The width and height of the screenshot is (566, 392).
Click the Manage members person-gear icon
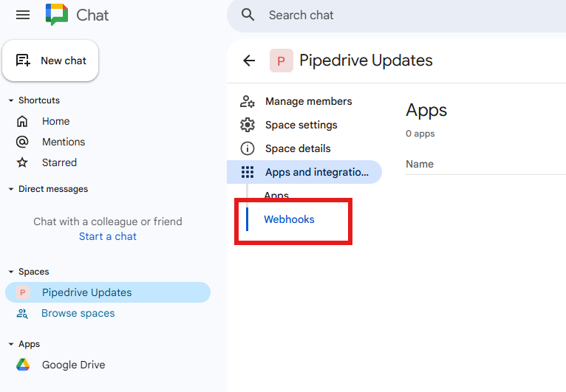click(248, 101)
